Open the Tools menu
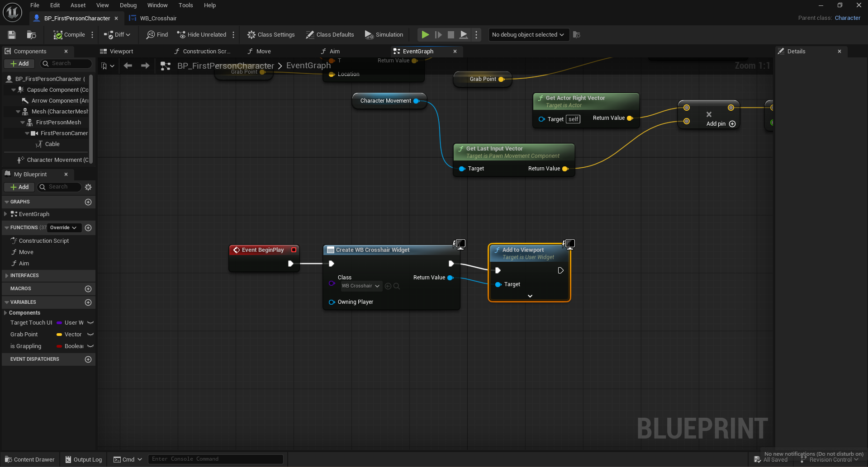The image size is (868, 467). click(185, 5)
